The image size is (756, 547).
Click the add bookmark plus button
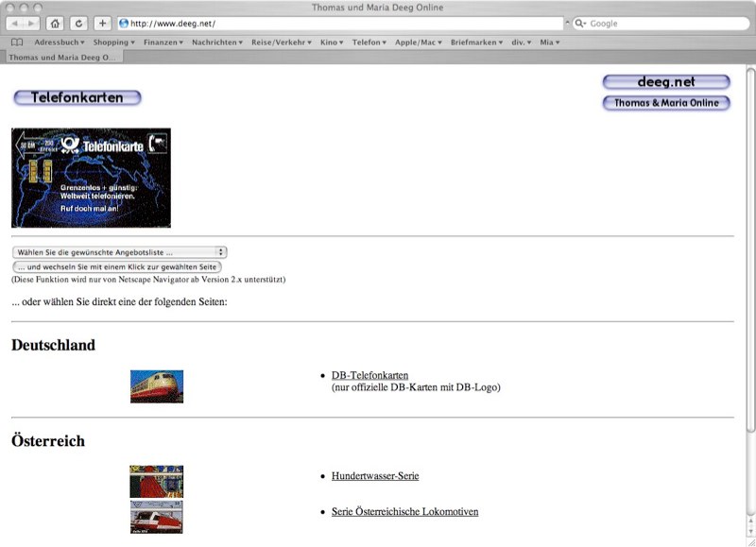pyautogui.click(x=102, y=23)
